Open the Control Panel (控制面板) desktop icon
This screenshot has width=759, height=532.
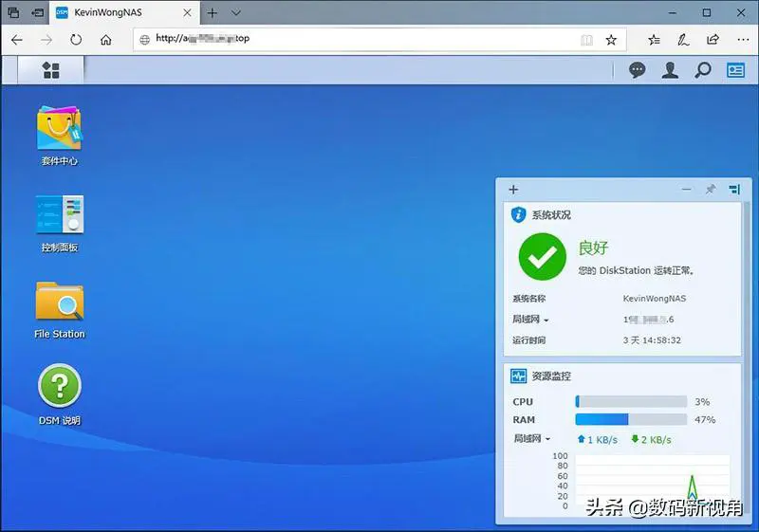coord(59,214)
